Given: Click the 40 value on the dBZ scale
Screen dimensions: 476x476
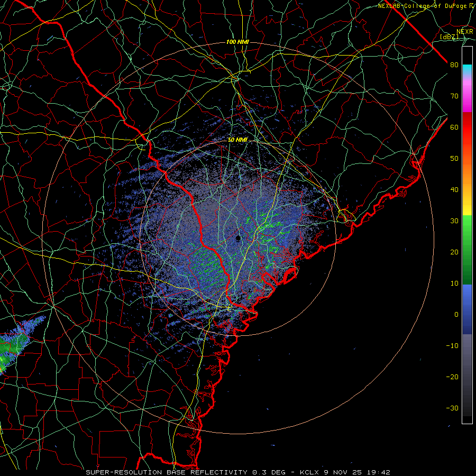Looking at the screenshot, I should tap(454, 190).
